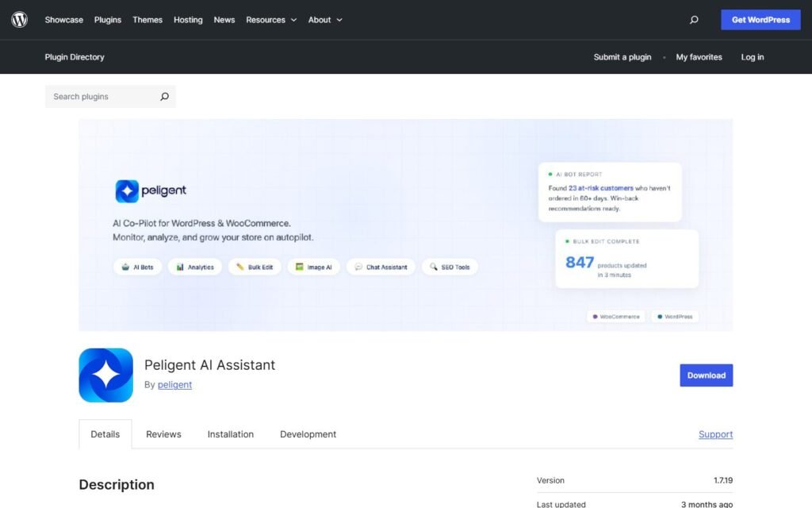Open the Support link
This screenshot has width=812, height=508.
716,434
